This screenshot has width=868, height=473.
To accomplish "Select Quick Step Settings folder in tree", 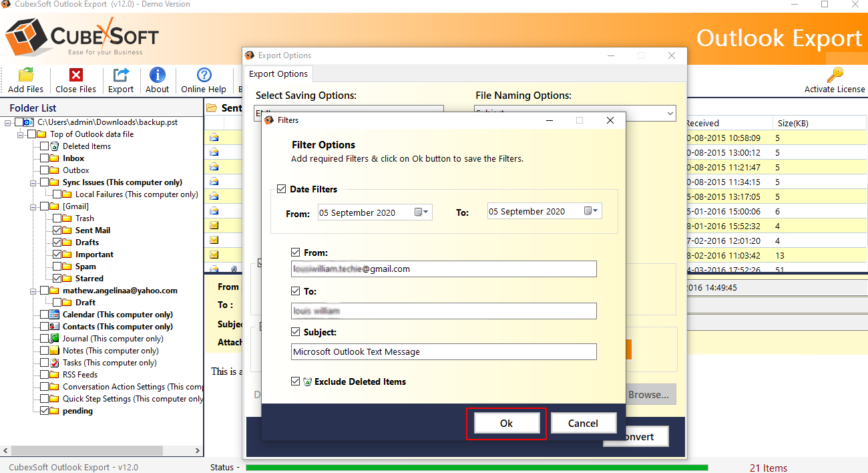I will (x=133, y=399).
